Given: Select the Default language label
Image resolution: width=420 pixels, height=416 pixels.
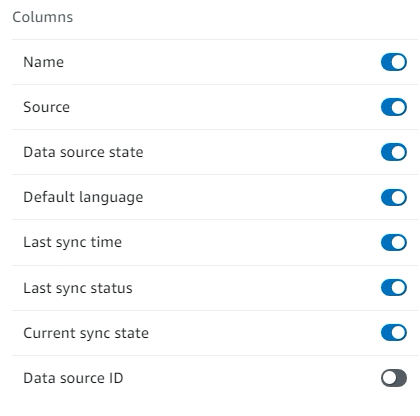Looking at the screenshot, I should coord(83,197).
